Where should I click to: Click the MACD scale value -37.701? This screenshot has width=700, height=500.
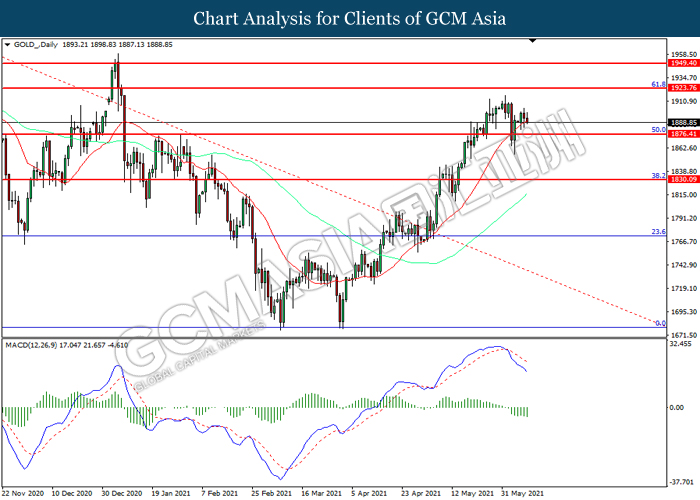(x=682, y=482)
